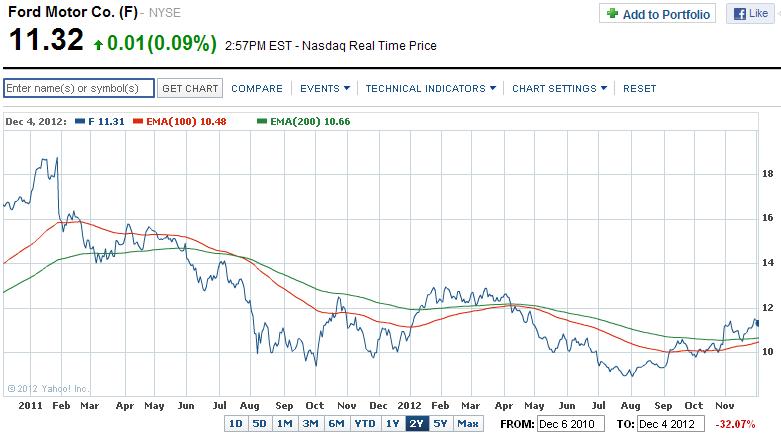Click the F 11.31 legend label
781x434 pixels.
pyautogui.click(x=106, y=122)
